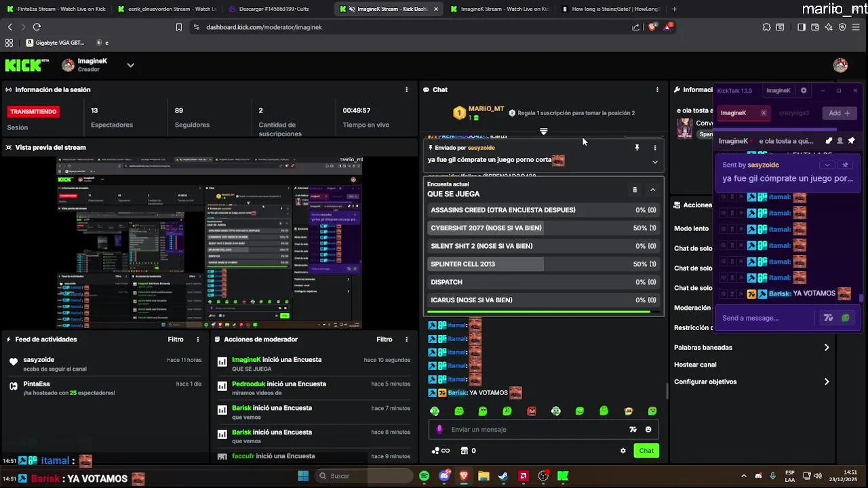Viewport: 868px width, 488px height.
Task: Vote for ICARUS poll option
Action: pos(543,300)
